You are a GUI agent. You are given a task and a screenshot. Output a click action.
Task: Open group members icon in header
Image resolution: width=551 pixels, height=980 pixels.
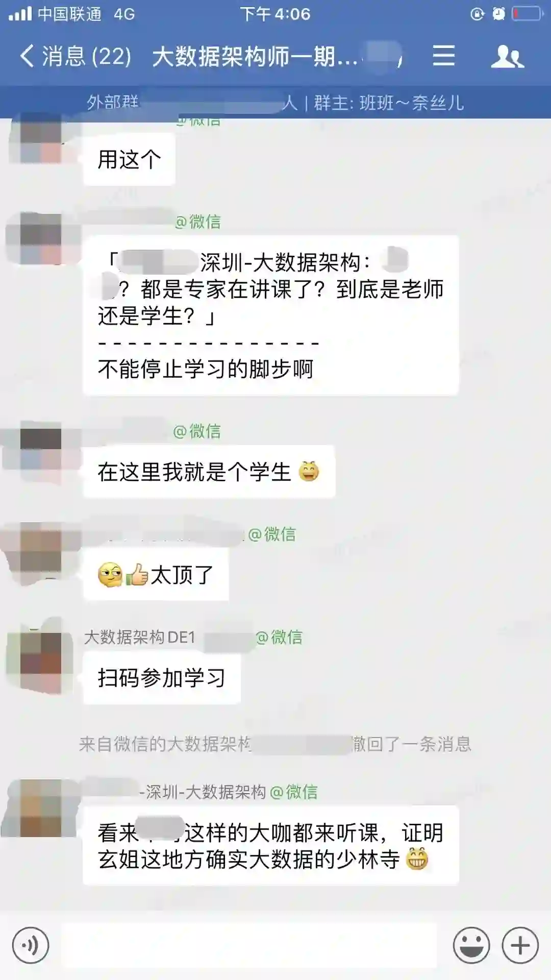click(x=507, y=56)
